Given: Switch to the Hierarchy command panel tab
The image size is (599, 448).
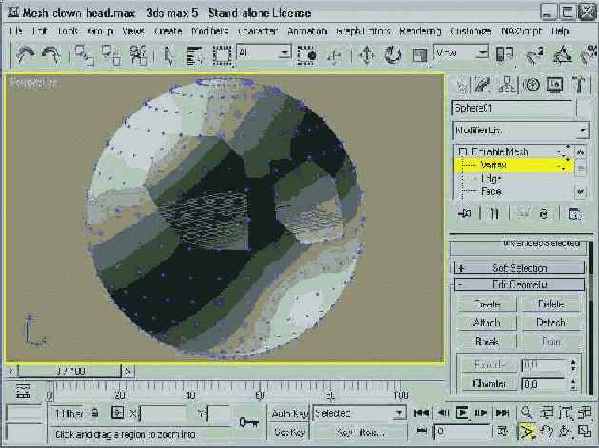Looking at the screenshot, I should click(x=507, y=85).
